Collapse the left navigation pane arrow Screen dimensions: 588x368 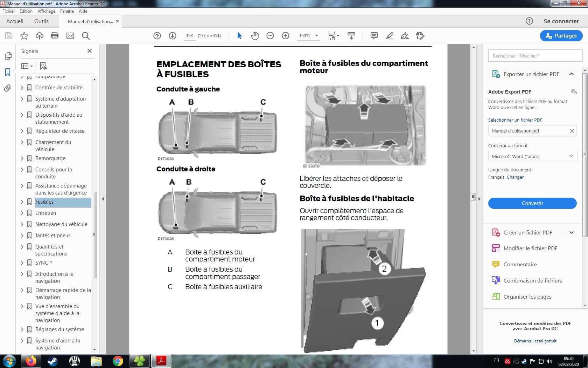click(103, 199)
